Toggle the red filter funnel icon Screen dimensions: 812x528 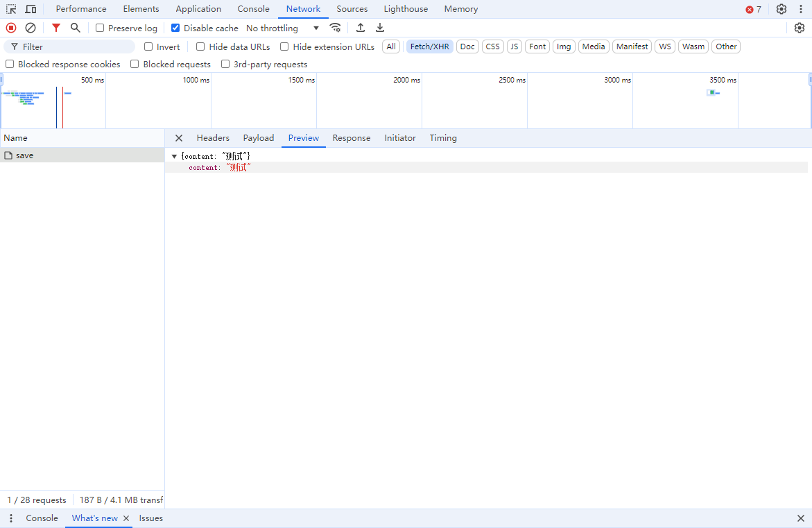56,28
